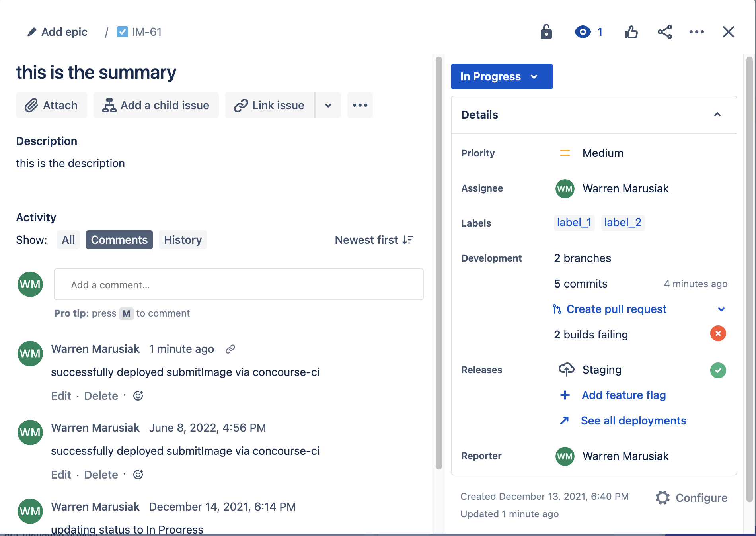Click See all deployments
Viewport: 756px width, 536px height.
click(x=633, y=421)
